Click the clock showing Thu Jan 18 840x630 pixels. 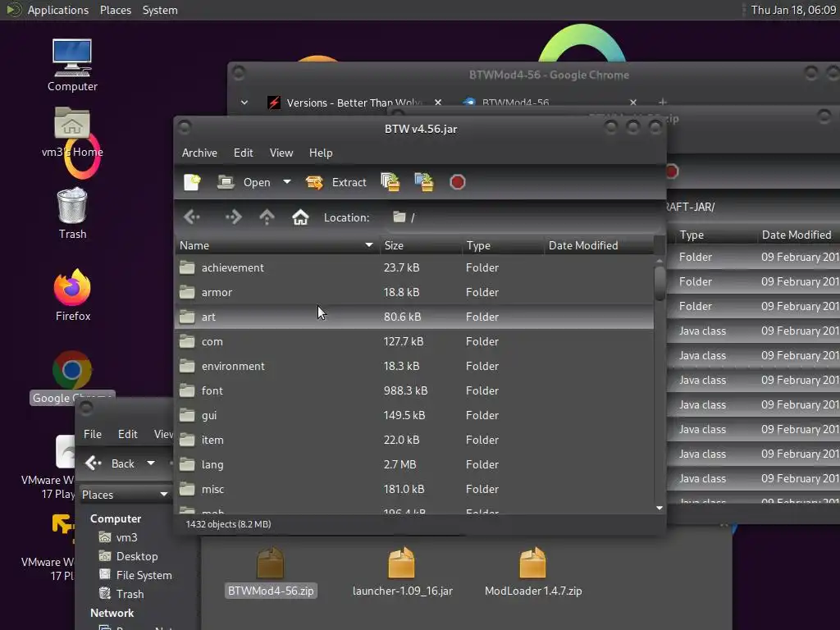click(x=793, y=10)
